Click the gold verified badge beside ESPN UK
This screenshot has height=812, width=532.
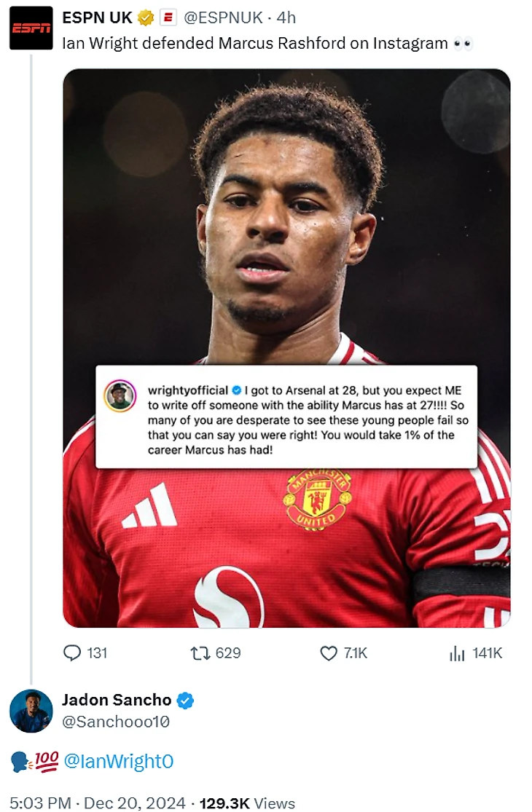click(146, 17)
